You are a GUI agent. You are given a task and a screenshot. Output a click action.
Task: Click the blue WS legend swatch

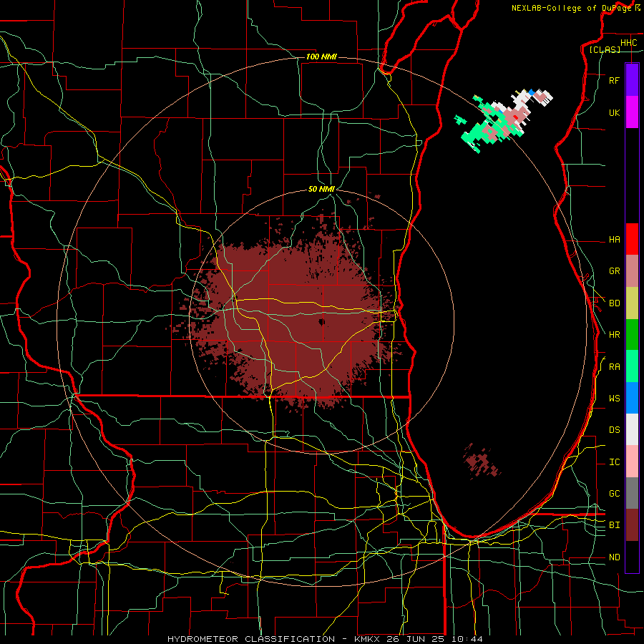tap(632, 398)
